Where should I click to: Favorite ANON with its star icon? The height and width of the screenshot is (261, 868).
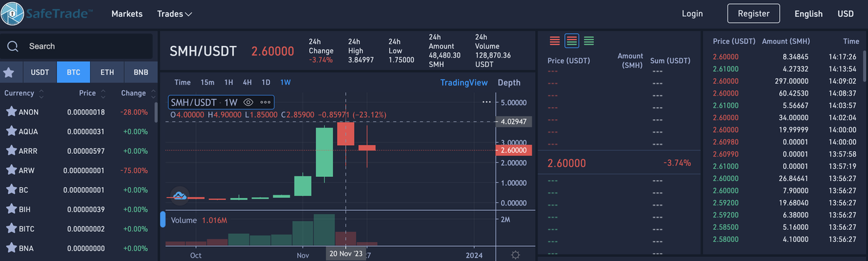tap(11, 112)
